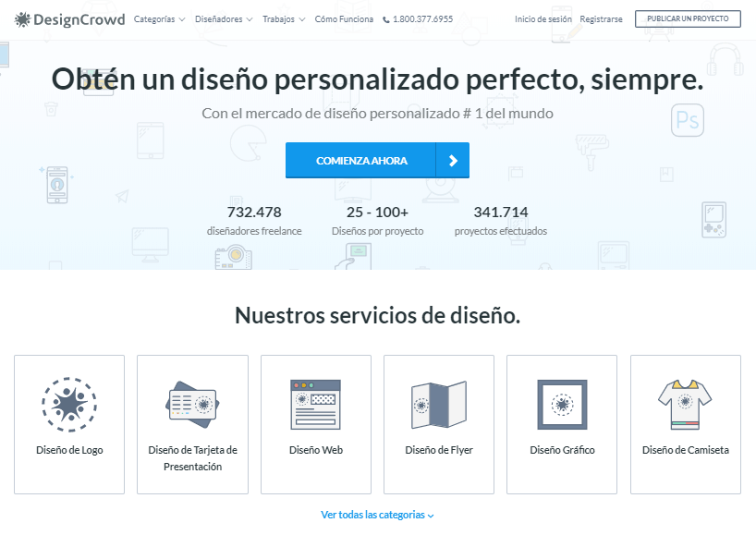Select the Diseño de Logo icon
Viewport: 756px width, 535px height.
(x=69, y=404)
